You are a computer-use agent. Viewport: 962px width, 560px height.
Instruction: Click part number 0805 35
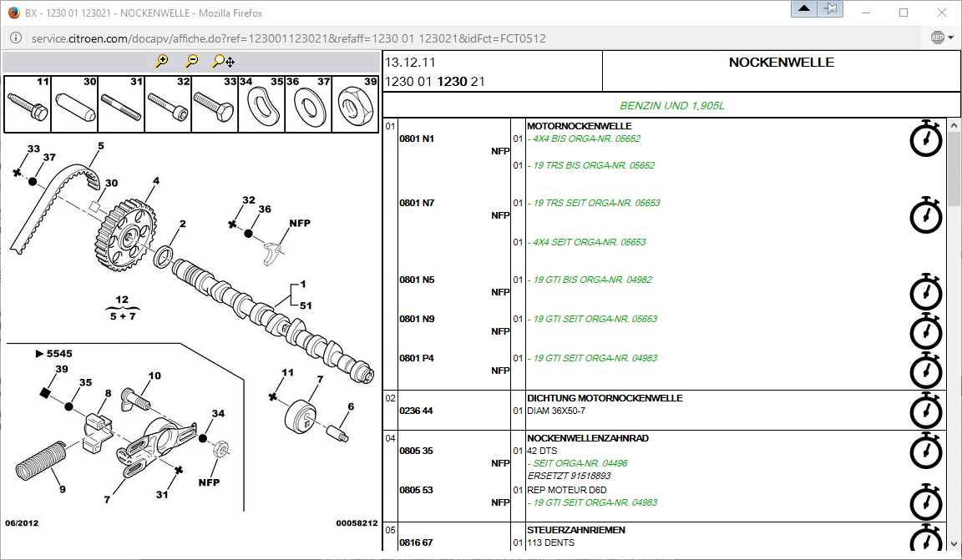tap(416, 451)
